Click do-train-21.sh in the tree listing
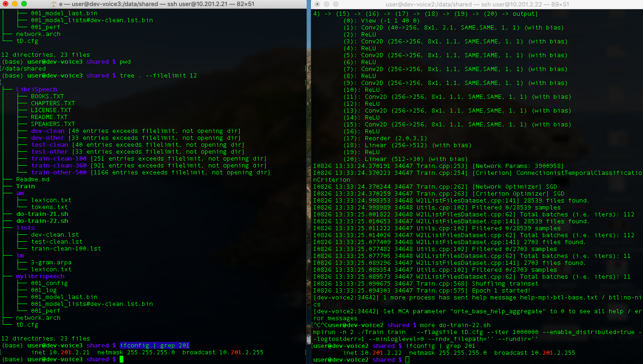643x364 pixels. [42, 214]
